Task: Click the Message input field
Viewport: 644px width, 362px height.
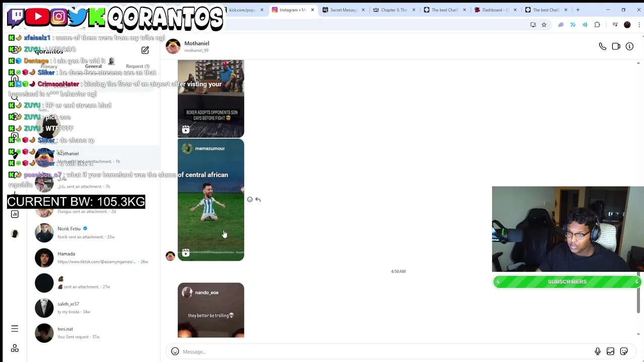Action: coord(386,351)
